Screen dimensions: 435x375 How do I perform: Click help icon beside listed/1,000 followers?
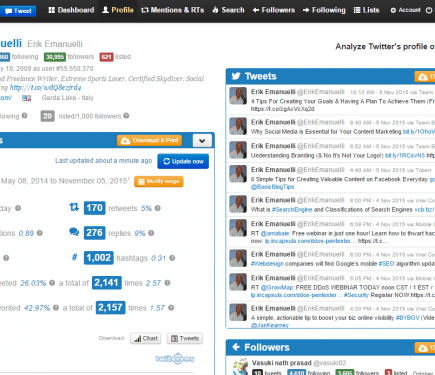click(126, 116)
